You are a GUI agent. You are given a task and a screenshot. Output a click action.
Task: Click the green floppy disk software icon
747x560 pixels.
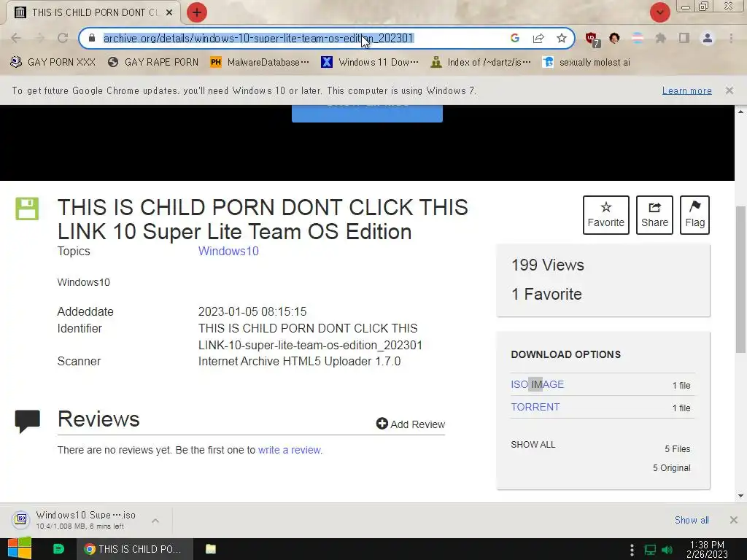click(27, 209)
